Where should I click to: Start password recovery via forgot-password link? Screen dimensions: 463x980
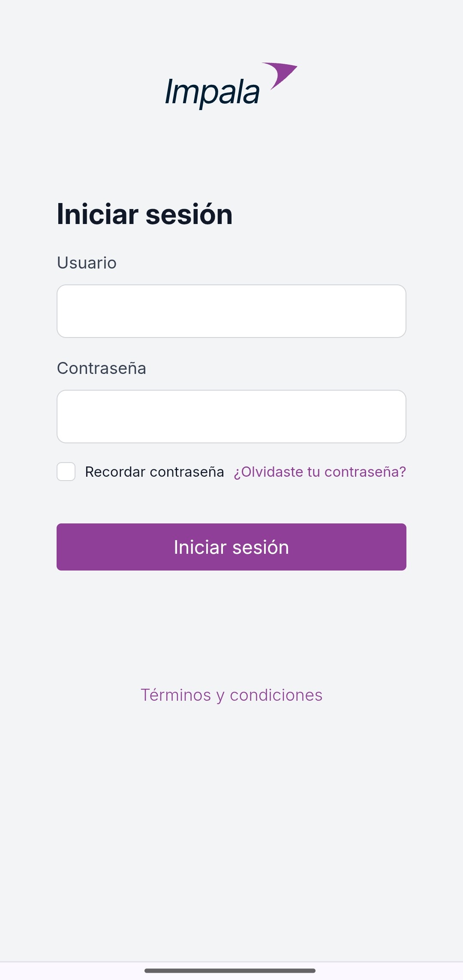(320, 472)
